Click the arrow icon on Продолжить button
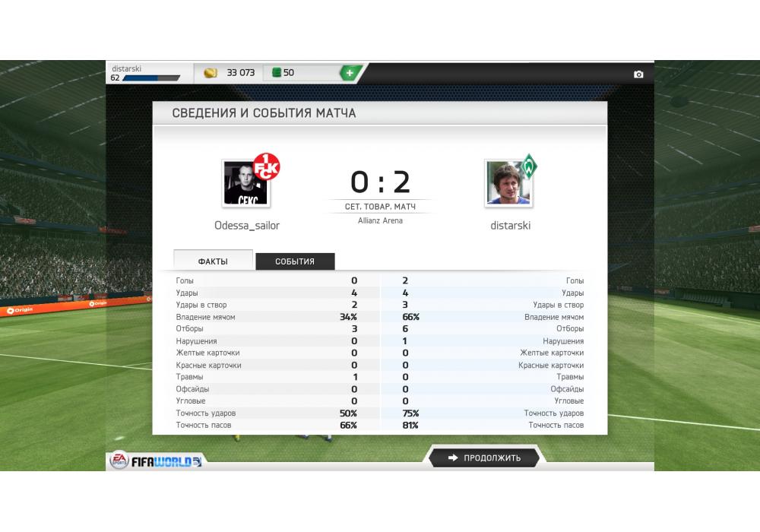 tap(453, 458)
